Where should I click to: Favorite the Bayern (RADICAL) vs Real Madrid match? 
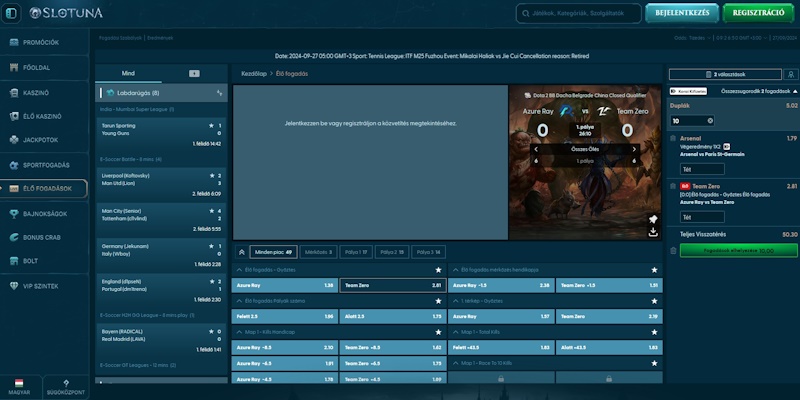(x=211, y=331)
